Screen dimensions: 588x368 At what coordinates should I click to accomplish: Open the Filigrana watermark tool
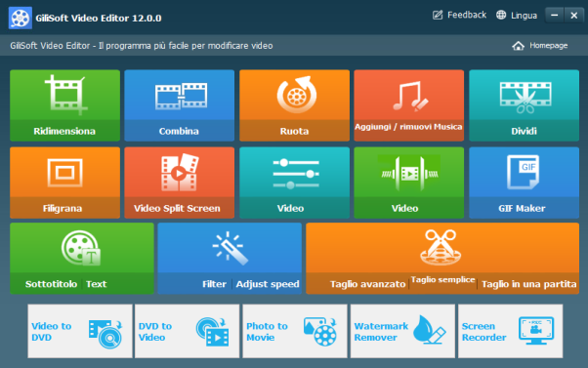[x=64, y=183]
